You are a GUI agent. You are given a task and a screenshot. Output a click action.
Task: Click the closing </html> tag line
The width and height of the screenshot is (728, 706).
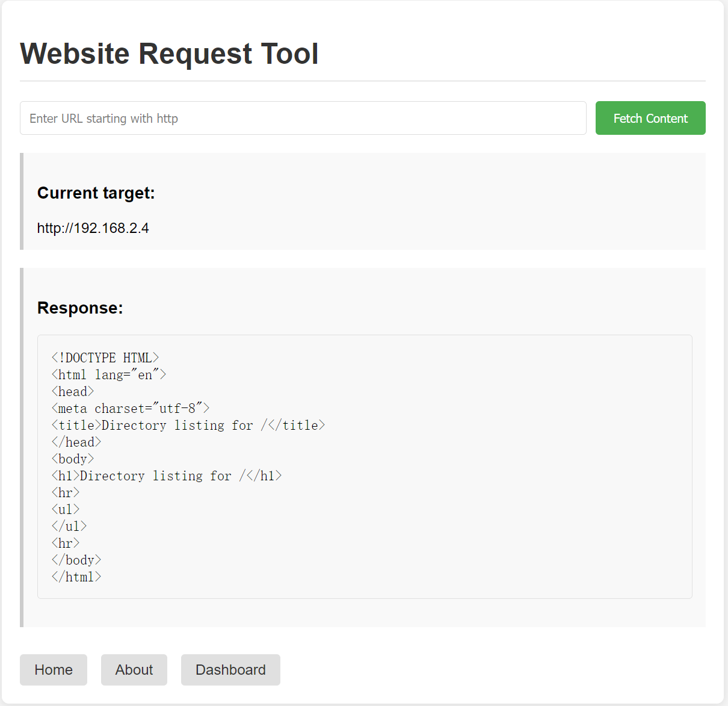pyautogui.click(x=76, y=577)
